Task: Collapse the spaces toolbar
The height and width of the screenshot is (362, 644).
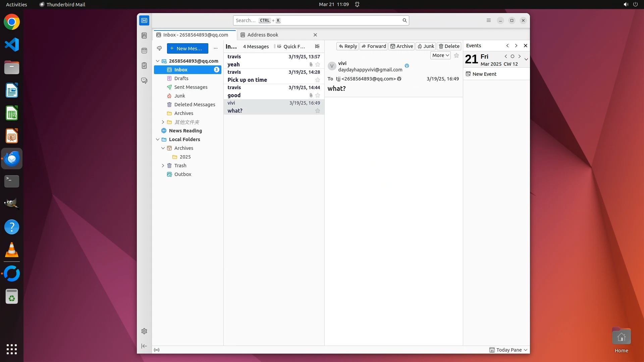Action: point(144,346)
